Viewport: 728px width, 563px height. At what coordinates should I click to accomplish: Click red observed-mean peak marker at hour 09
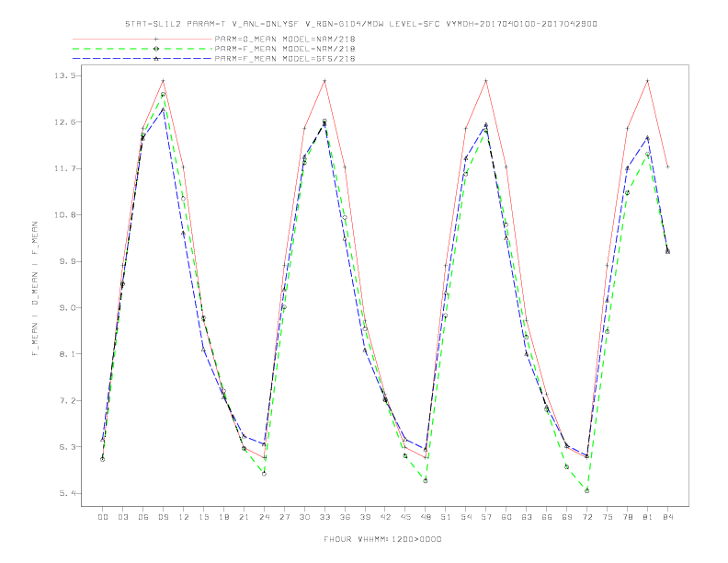[163, 81]
